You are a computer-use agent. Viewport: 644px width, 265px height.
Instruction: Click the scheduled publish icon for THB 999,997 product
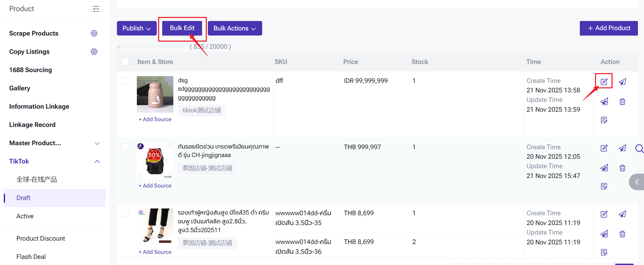coord(604,168)
